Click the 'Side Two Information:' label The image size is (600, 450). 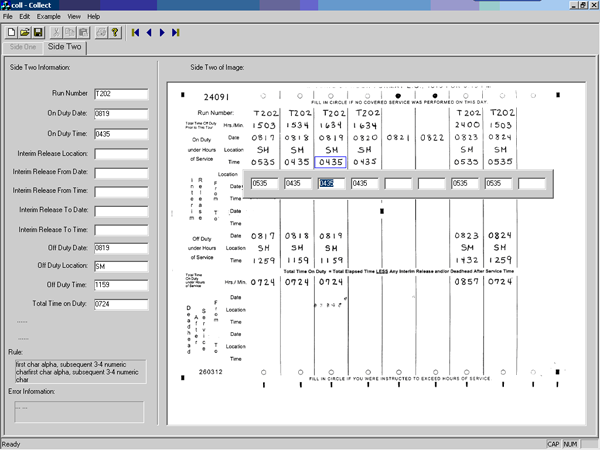(x=40, y=68)
